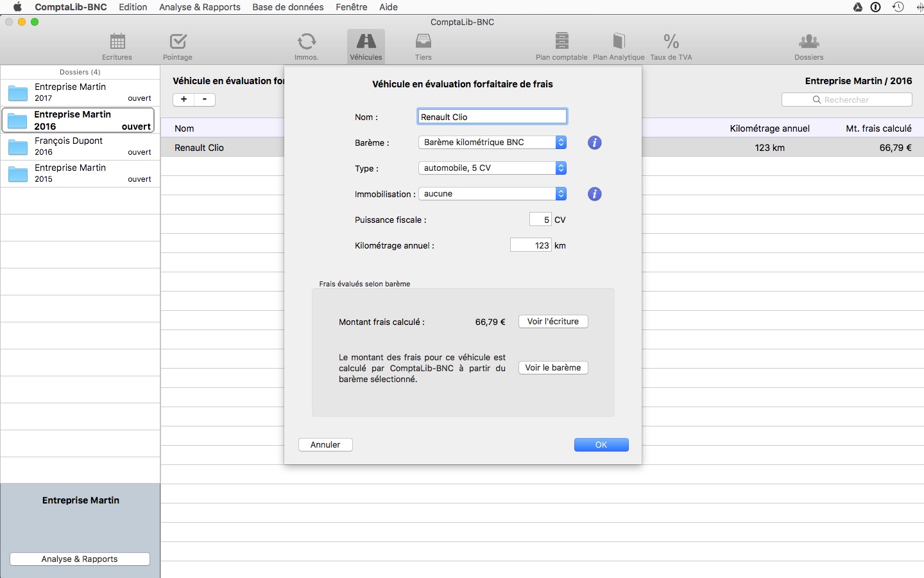Screen dimensions: 924x578
Task: Click the Voir le barème button
Action: coord(553,368)
